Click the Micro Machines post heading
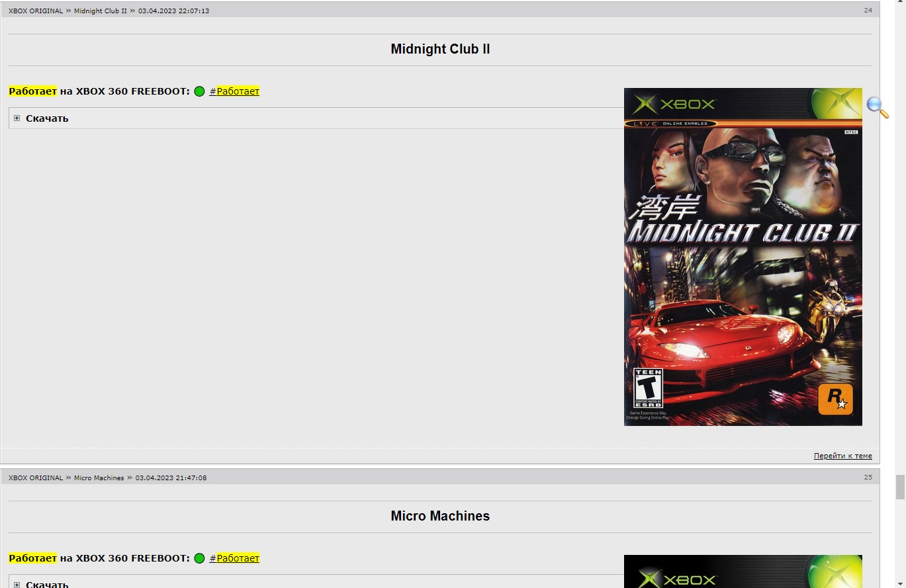 coord(440,516)
